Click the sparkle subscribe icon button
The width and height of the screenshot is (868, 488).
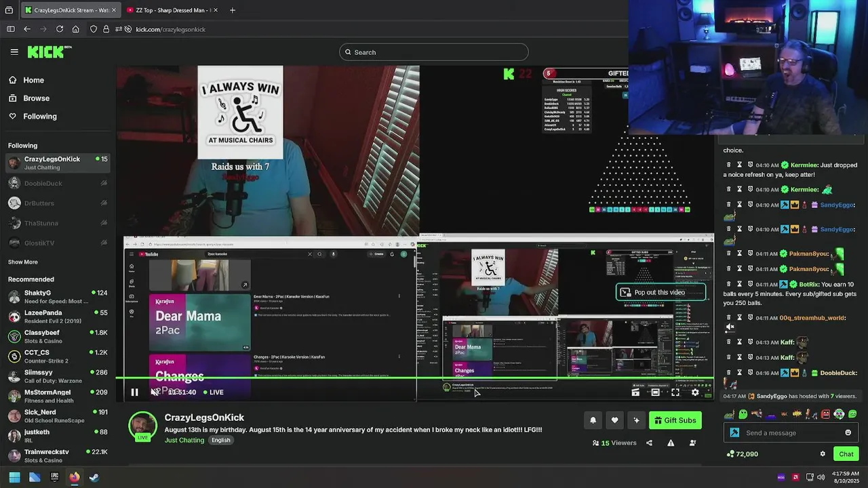pyautogui.click(x=636, y=420)
